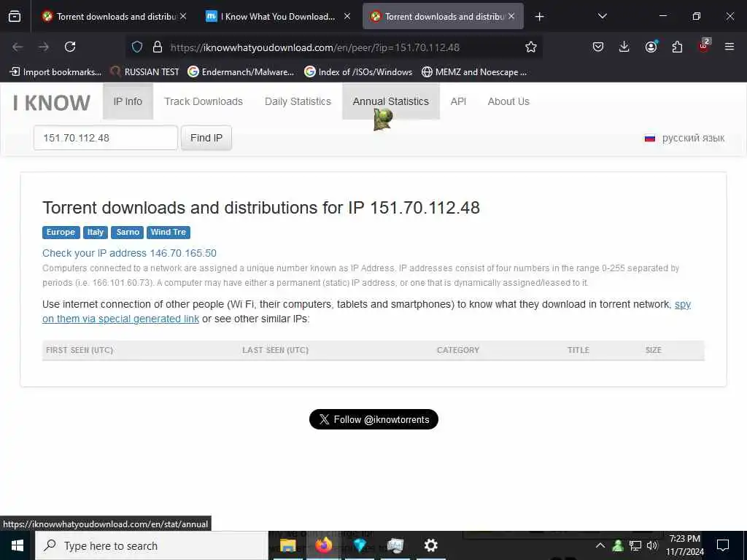Open the blue diamond taskbar app
Image resolution: width=747 pixels, height=560 pixels.
(x=359, y=545)
